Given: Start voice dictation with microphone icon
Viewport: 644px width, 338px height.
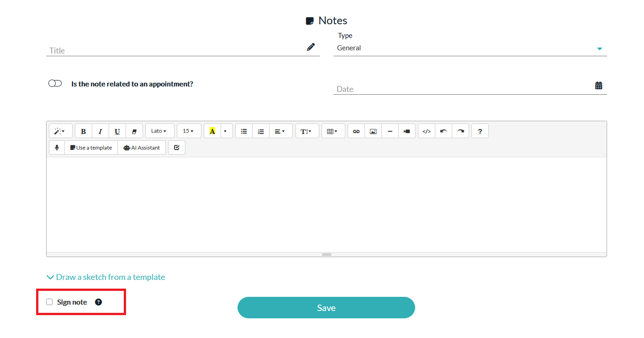Looking at the screenshot, I should [x=57, y=148].
